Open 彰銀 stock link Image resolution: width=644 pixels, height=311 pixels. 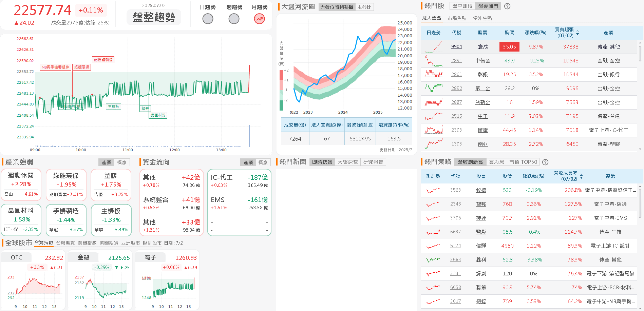point(482,75)
